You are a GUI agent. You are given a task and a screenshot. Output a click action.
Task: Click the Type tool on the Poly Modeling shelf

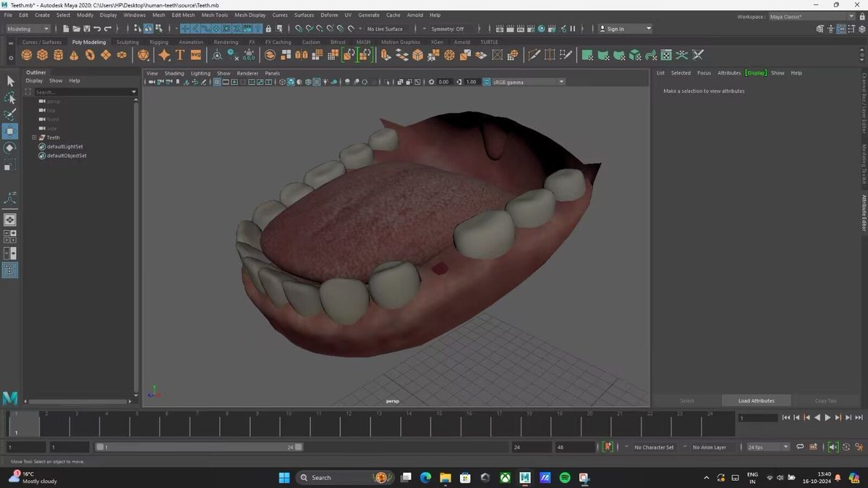[x=180, y=55]
